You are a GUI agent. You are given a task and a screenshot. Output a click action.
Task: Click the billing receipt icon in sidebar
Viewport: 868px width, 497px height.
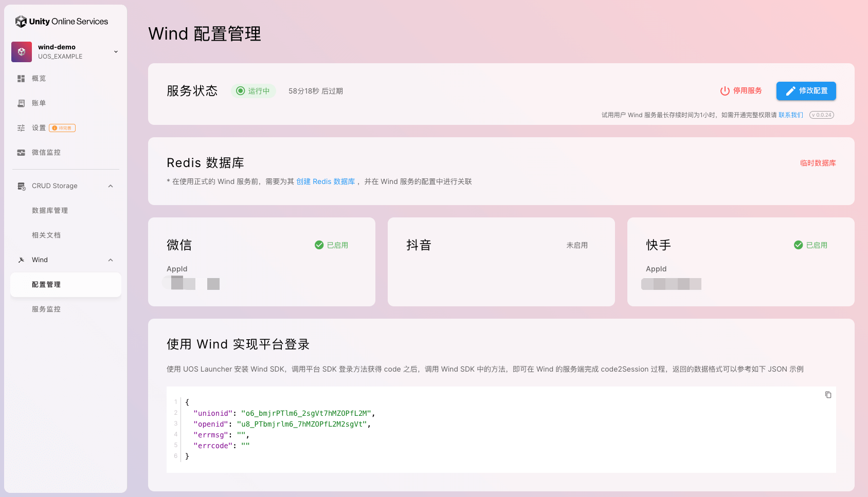point(21,103)
